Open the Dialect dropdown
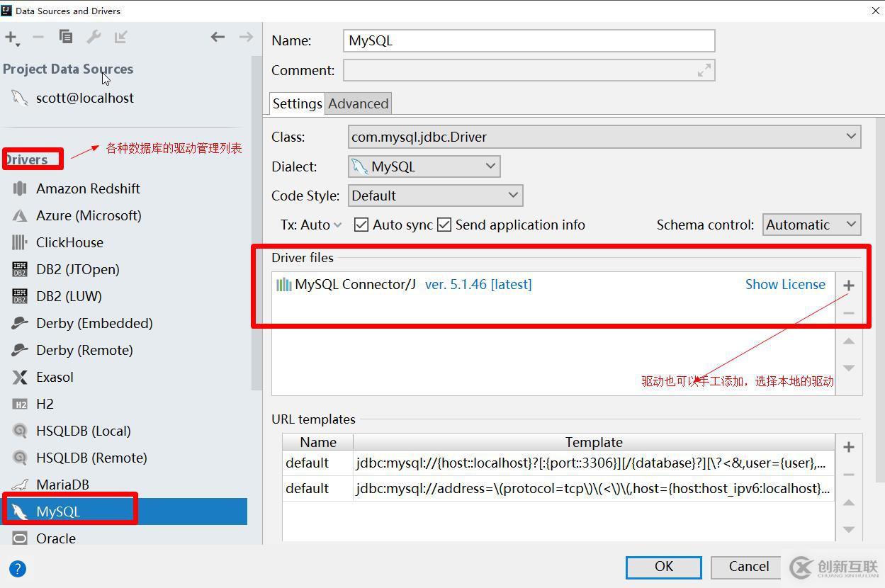Image resolution: width=885 pixels, height=588 pixels. (424, 166)
